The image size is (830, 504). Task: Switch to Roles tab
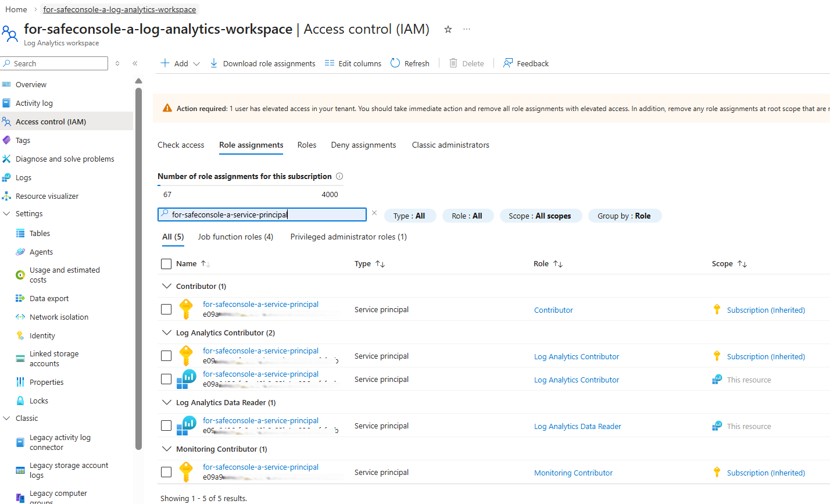pyautogui.click(x=307, y=145)
